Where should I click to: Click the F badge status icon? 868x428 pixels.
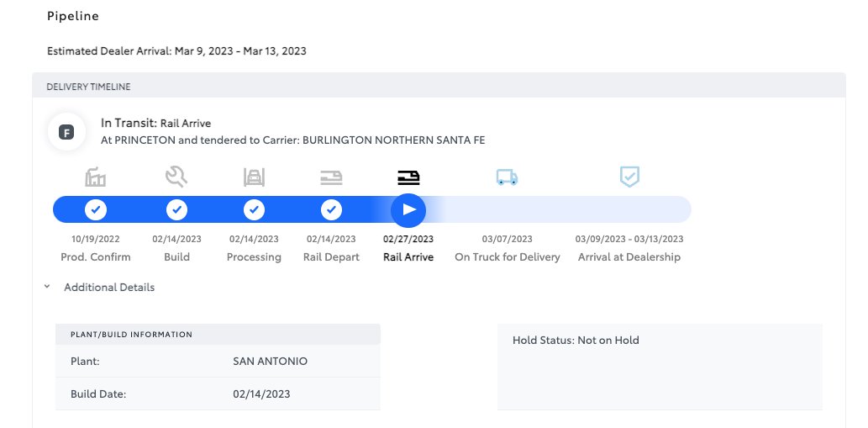66,132
